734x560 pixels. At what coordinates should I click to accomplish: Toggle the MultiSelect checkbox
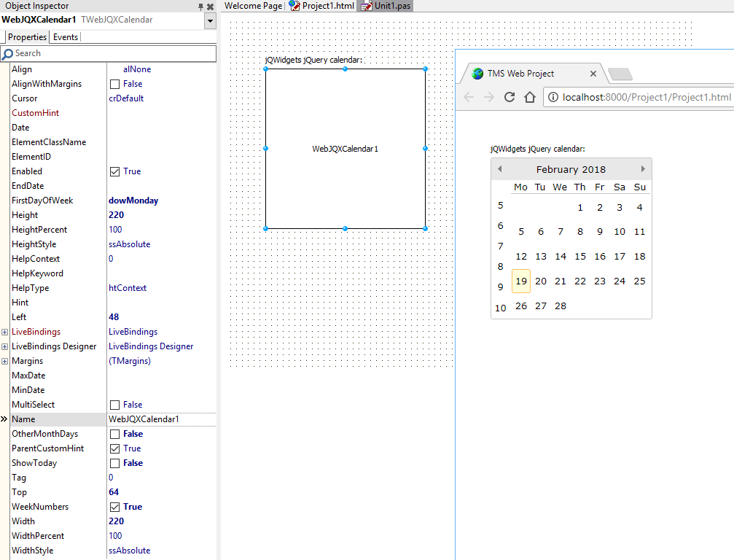(114, 405)
